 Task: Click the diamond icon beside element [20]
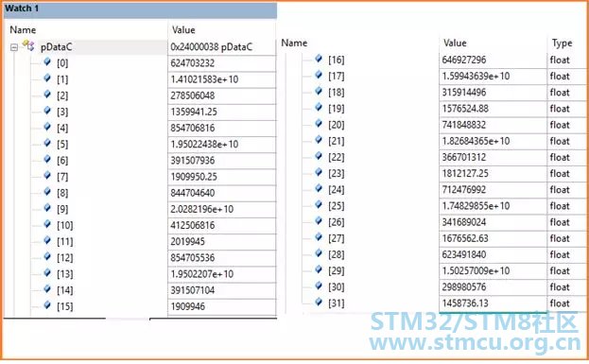pos(319,123)
